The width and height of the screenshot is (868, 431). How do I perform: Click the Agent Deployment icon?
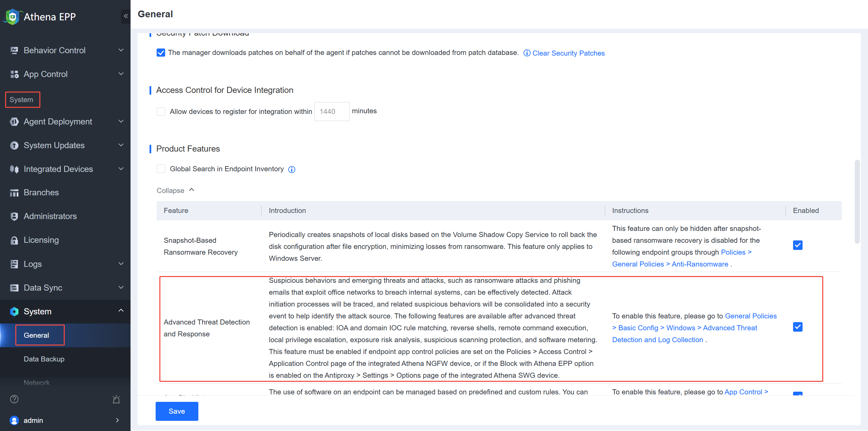coord(14,122)
